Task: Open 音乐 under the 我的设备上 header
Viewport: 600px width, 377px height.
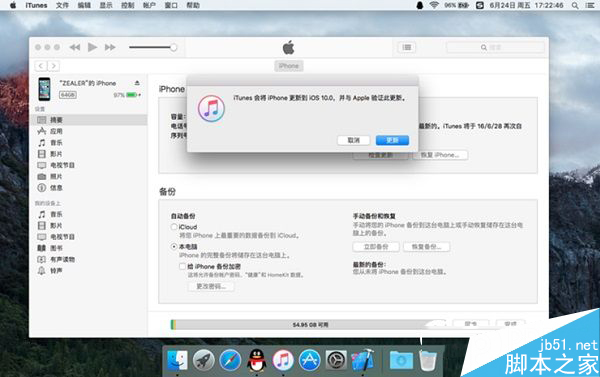Action: (88, 214)
